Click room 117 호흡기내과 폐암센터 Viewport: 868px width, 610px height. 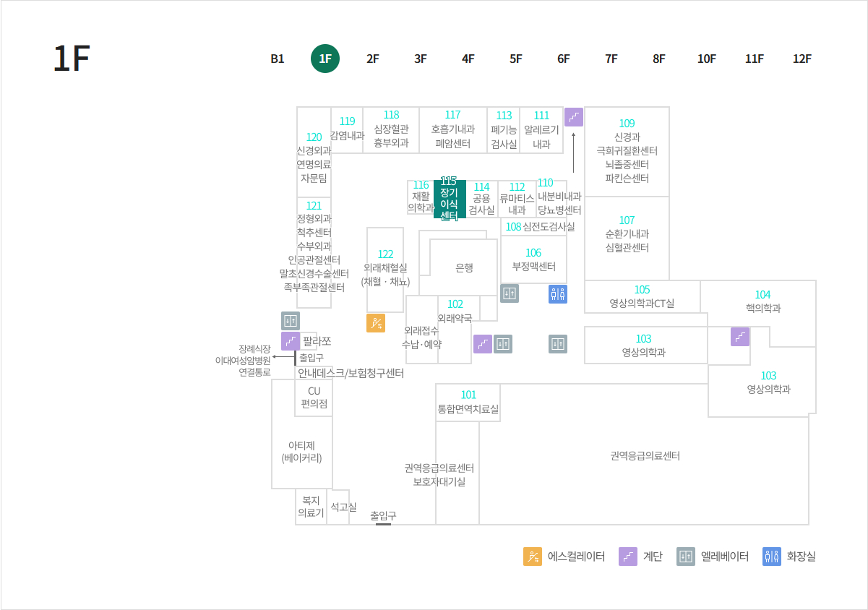click(x=453, y=130)
